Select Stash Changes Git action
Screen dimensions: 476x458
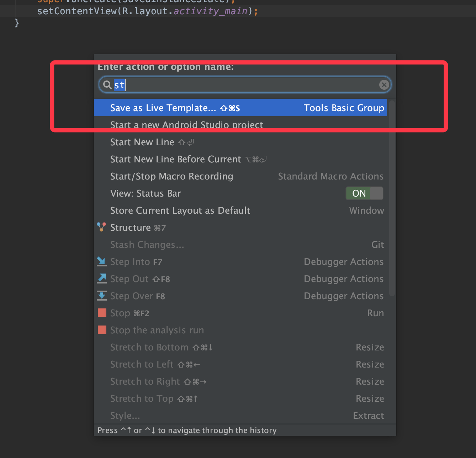[240, 245]
